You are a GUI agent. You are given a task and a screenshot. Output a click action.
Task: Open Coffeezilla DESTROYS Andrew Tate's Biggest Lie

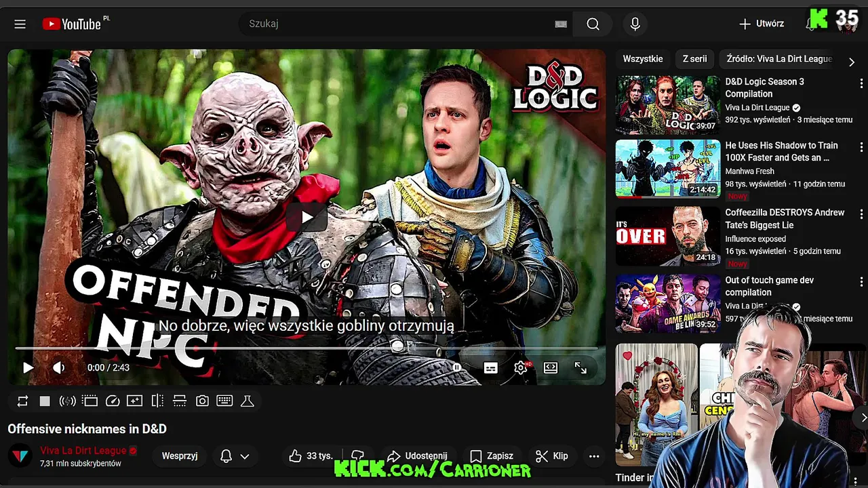[785, 219]
